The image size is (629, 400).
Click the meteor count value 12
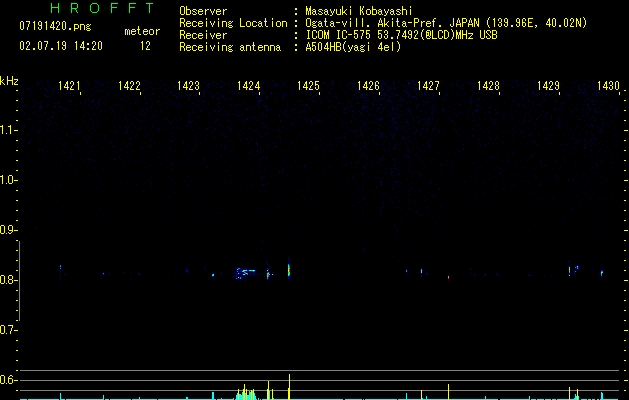(x=145, y=46)
